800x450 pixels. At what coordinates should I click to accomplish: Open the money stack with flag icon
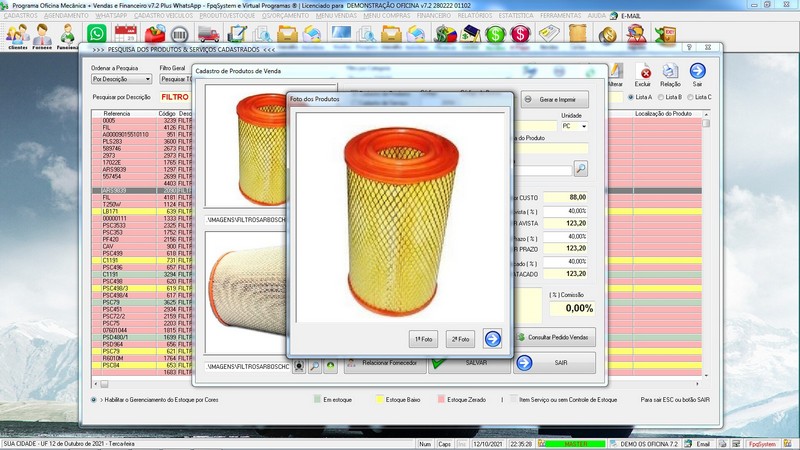[x=444, y=34]
